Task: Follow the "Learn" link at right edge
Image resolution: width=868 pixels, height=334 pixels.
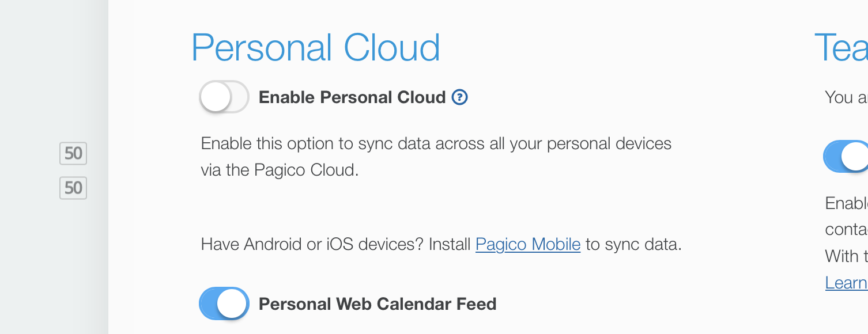Action: pos(846,283)
